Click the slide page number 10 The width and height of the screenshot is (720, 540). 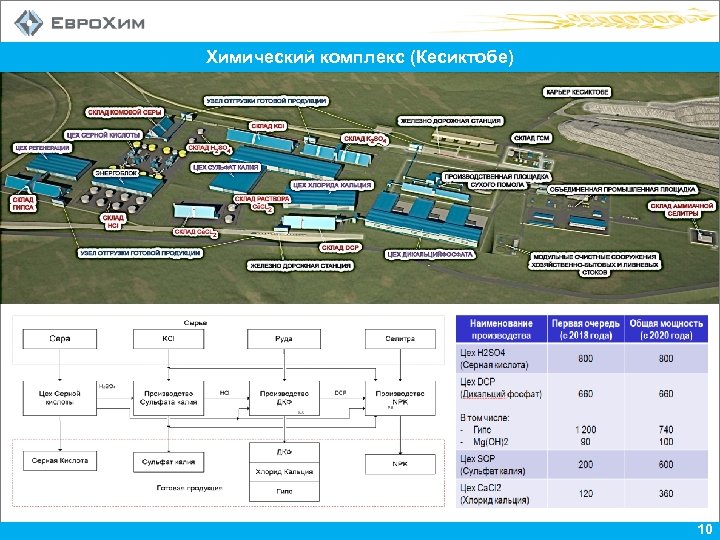tap(704, 529)
